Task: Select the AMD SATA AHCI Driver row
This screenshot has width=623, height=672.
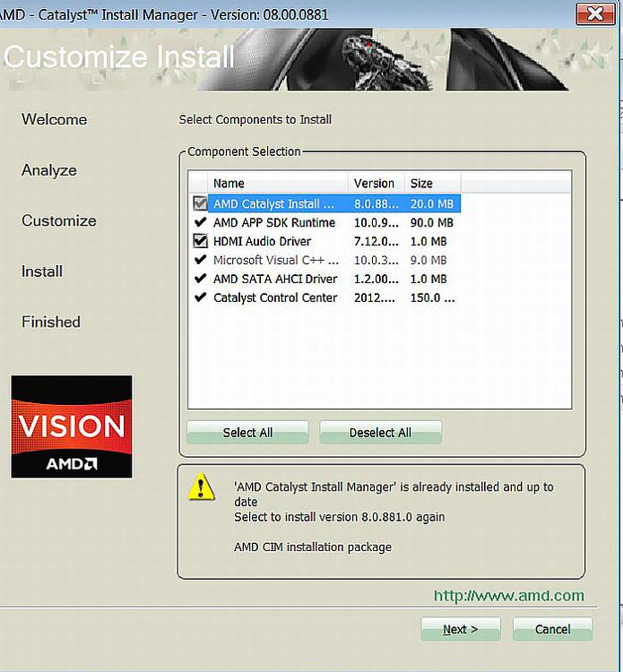Action: click(x=324, y=279)
